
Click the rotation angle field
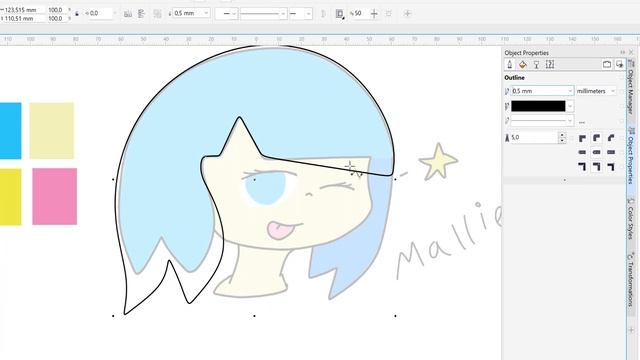coord(100,13)
